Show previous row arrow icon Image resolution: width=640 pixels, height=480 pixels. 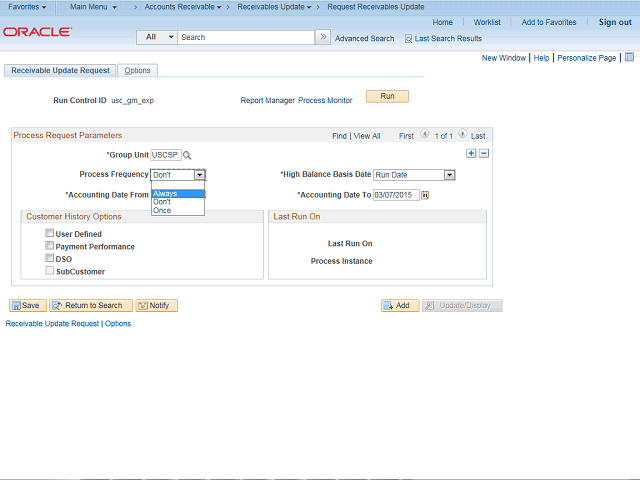click(424, 133)
